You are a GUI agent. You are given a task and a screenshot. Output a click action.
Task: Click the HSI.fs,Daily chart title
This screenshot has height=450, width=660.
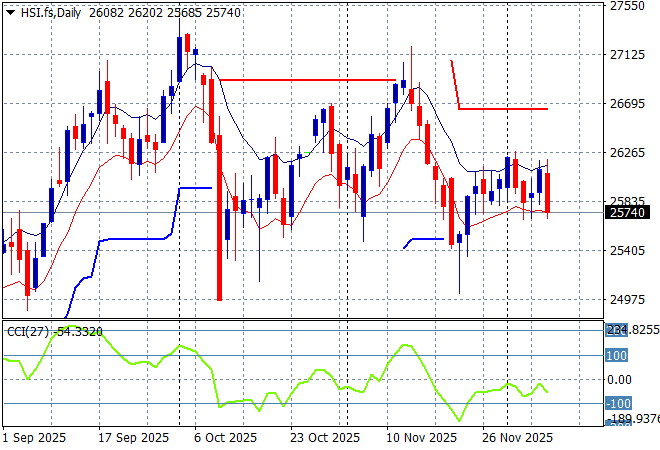[x=51, y=13]
